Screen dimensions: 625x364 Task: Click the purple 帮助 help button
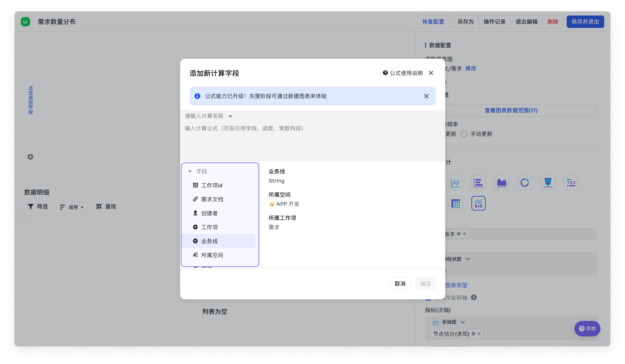(587, 328)
